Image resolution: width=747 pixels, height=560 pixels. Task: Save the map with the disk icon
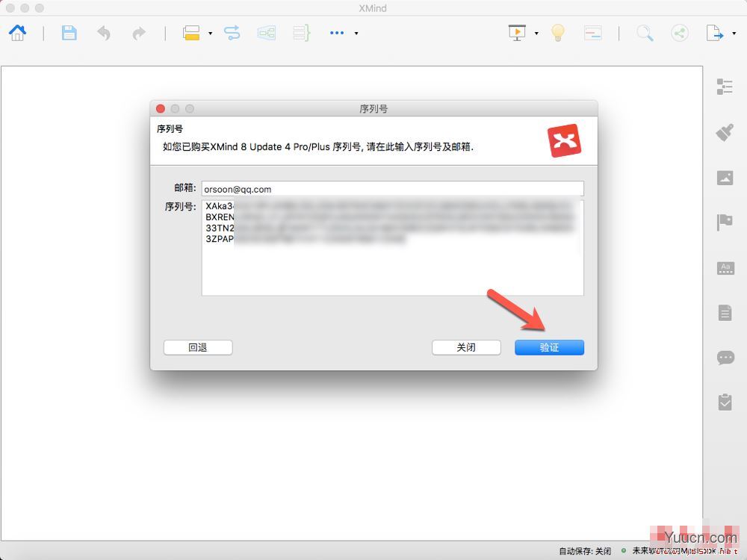(69, 33)
